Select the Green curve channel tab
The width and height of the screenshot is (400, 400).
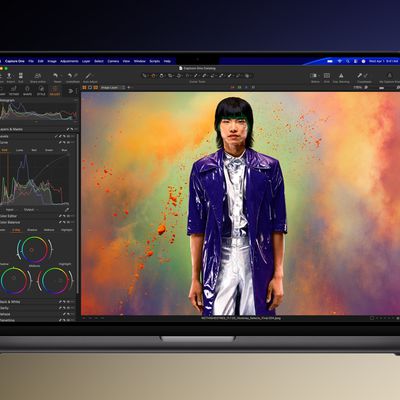click(x=49, y=150)
